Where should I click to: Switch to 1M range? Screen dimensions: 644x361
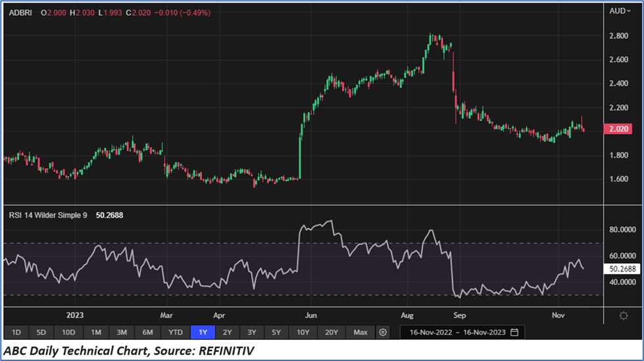pyautogui.click(x=95, y=332)
